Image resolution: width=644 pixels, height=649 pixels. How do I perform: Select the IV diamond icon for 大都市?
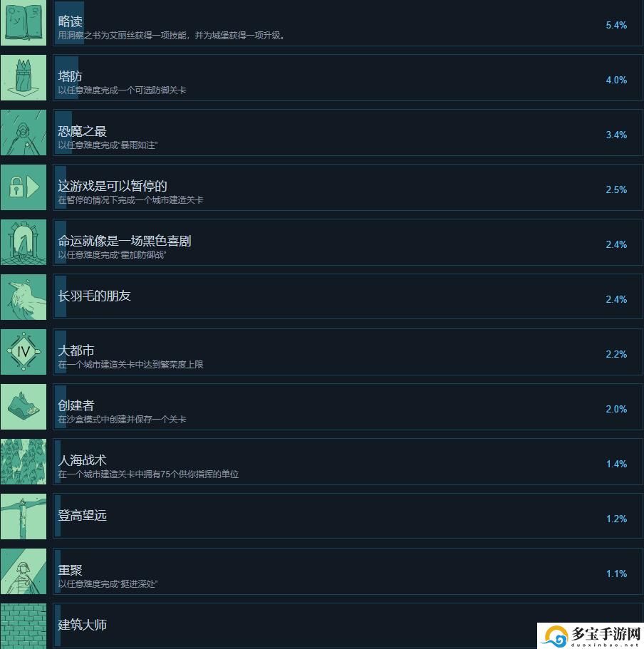pos(24,352)
